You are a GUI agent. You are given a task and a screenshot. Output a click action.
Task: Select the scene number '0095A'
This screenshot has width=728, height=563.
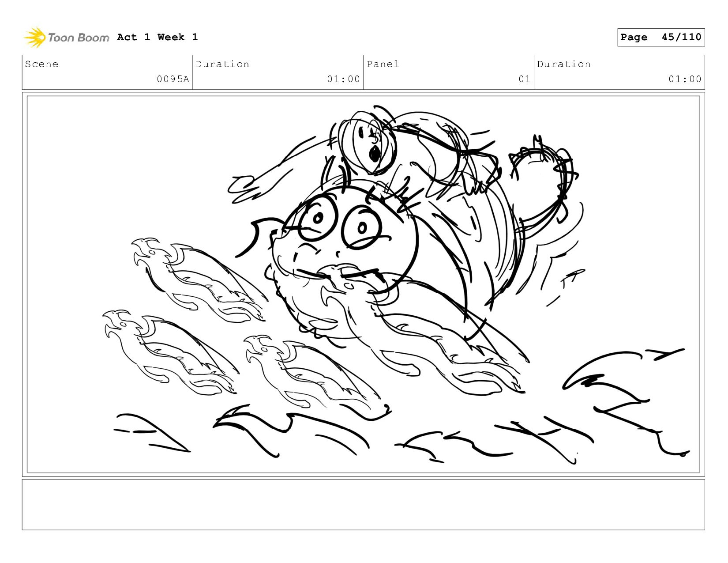click(x=173, y=79)
